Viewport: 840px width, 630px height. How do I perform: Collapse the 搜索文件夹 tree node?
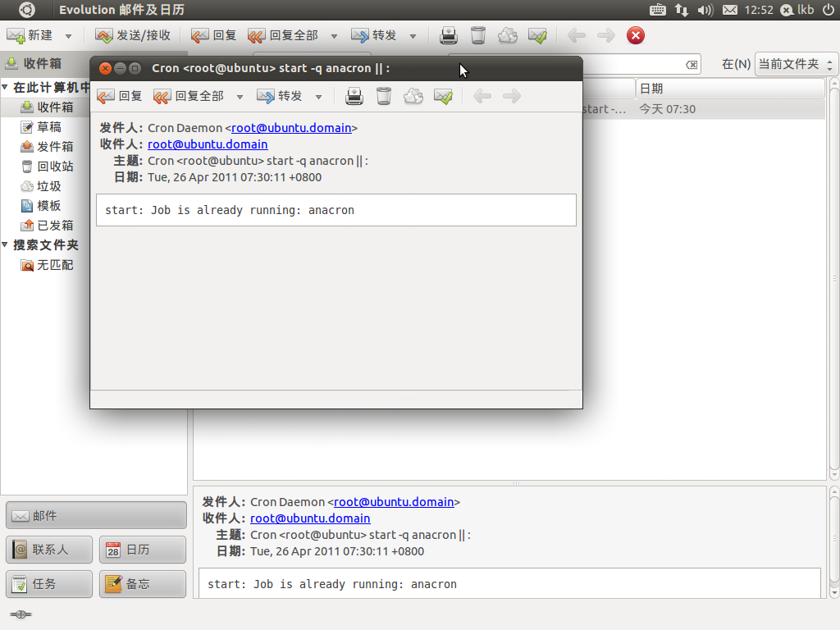[5, 244]
